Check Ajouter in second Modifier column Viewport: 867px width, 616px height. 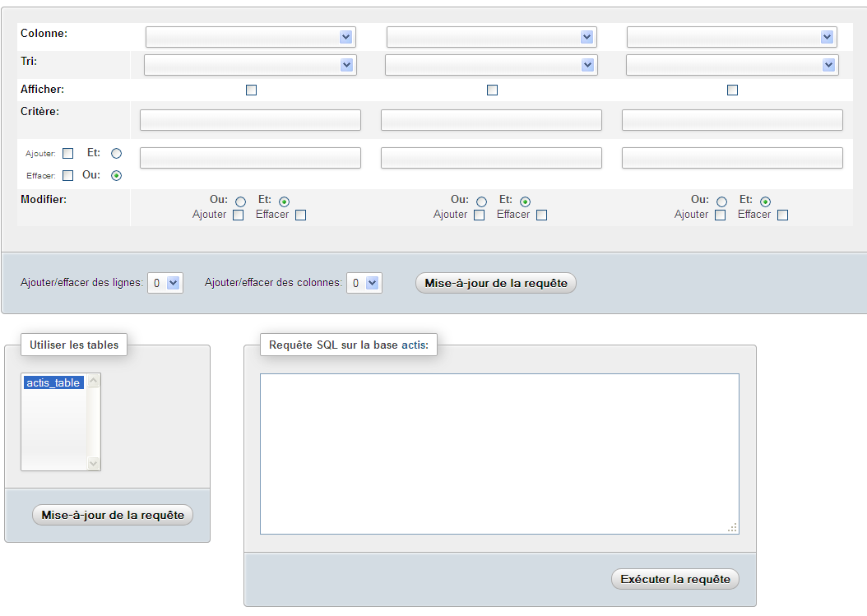(480, 215)
